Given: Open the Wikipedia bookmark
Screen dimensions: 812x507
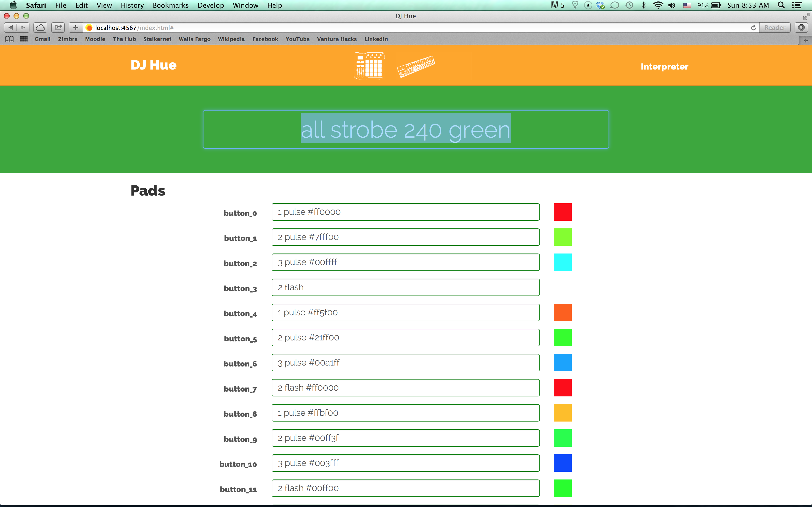Looking at the screenshot, I should (231, 39).
